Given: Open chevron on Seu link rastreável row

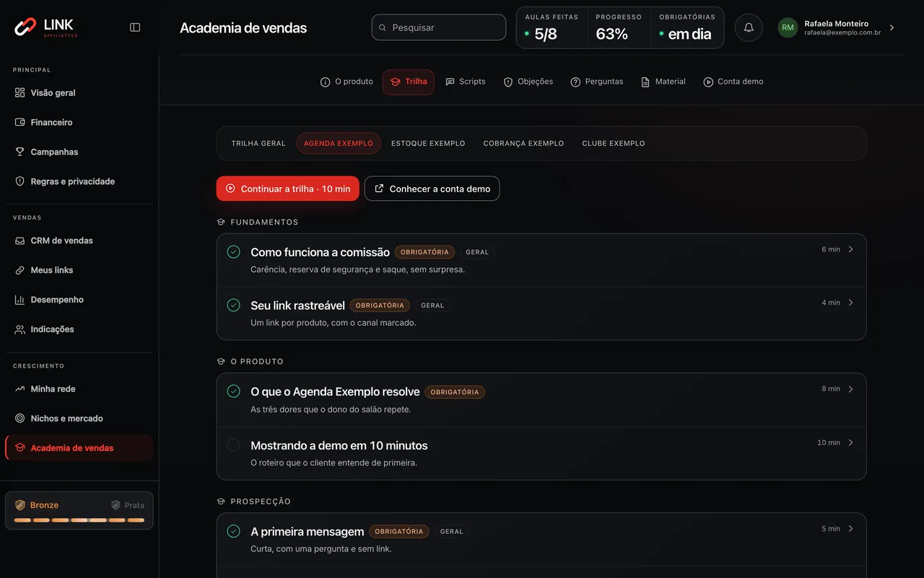Looking at the screenshot, I should 850,303.
